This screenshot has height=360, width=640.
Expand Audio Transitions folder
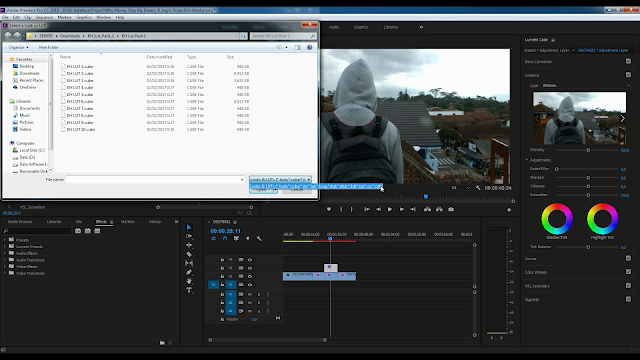pyautogui.click(x=5, y=260)
